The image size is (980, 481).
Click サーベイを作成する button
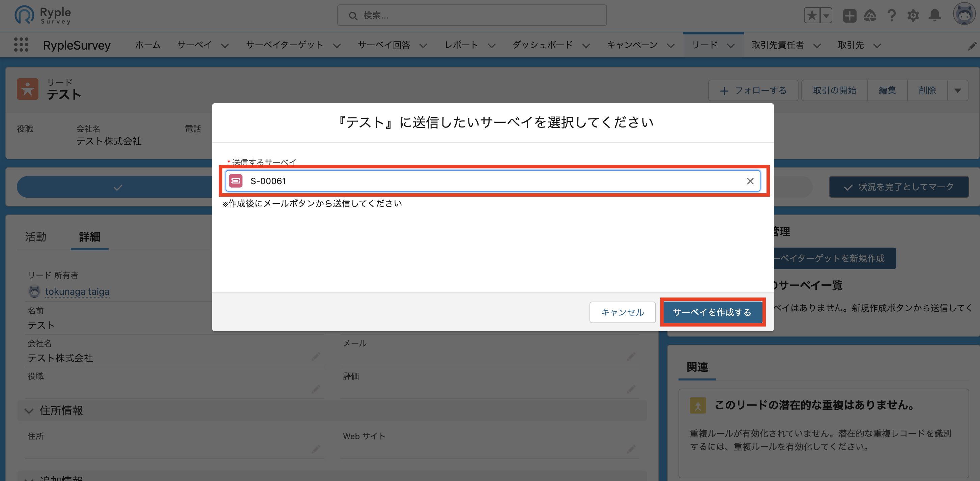712,312
